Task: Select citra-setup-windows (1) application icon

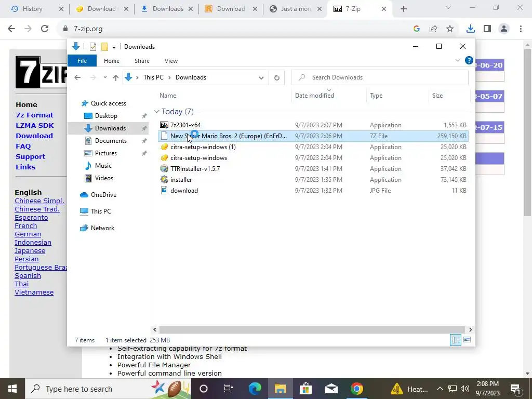Action: (164, 147)
